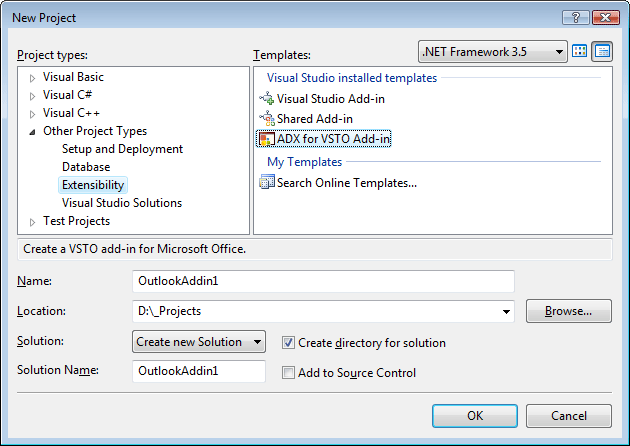Expand the Test Projects node
This screenshot has width=630, height=446.
pyautogui.click(x=33, y=222)
